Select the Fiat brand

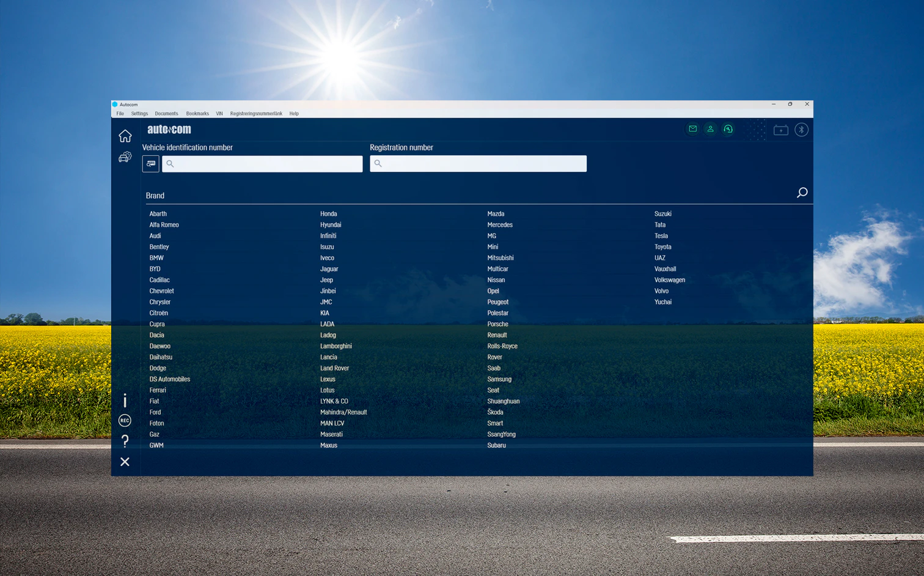[x=154, y=401]
